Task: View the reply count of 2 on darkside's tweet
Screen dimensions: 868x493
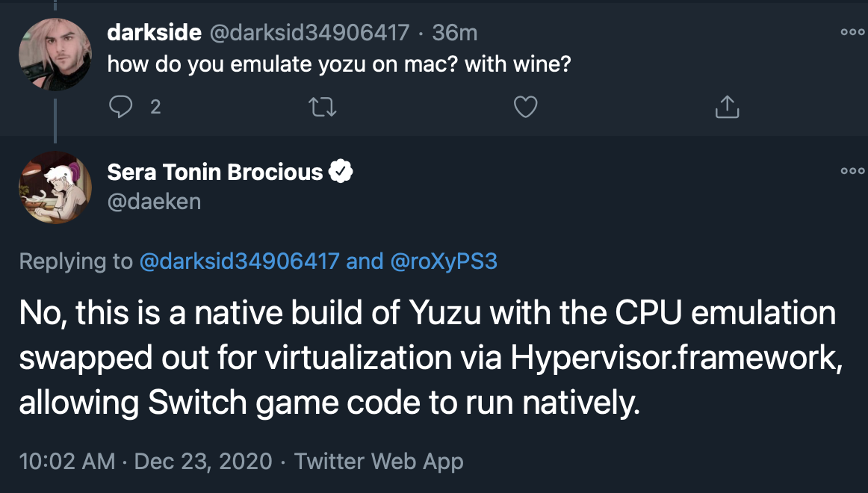Action: (x=155, y=107)
